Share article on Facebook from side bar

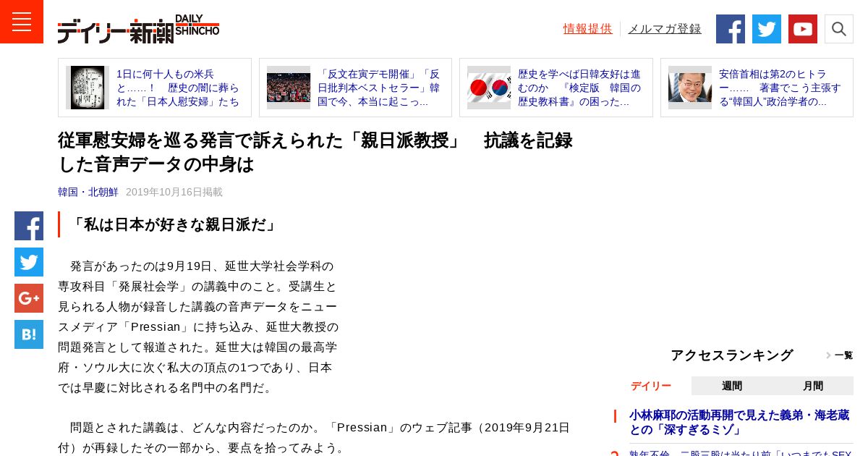point(29,226)
